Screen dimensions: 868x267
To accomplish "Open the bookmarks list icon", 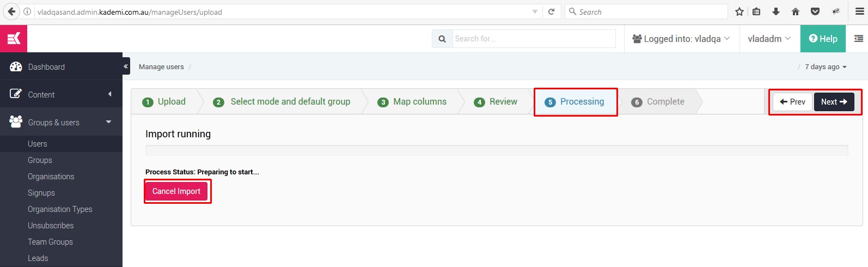I will 756,11.
